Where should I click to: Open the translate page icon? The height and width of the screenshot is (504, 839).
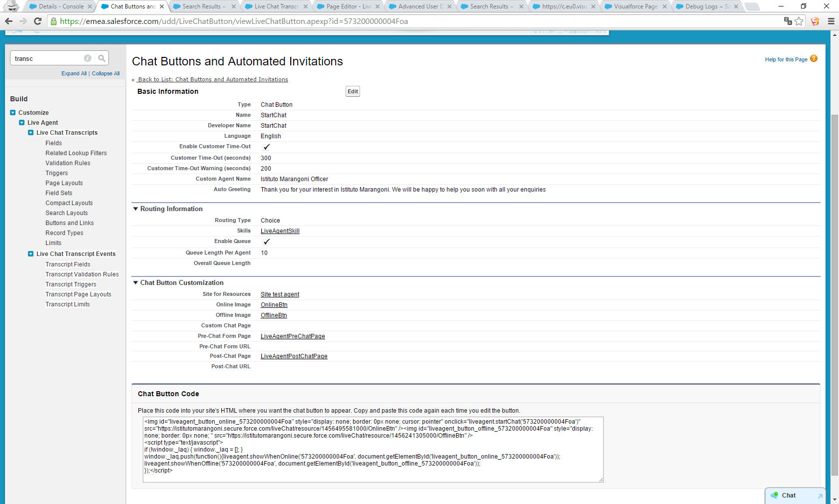pyautogui.click(x=788, y=21)
